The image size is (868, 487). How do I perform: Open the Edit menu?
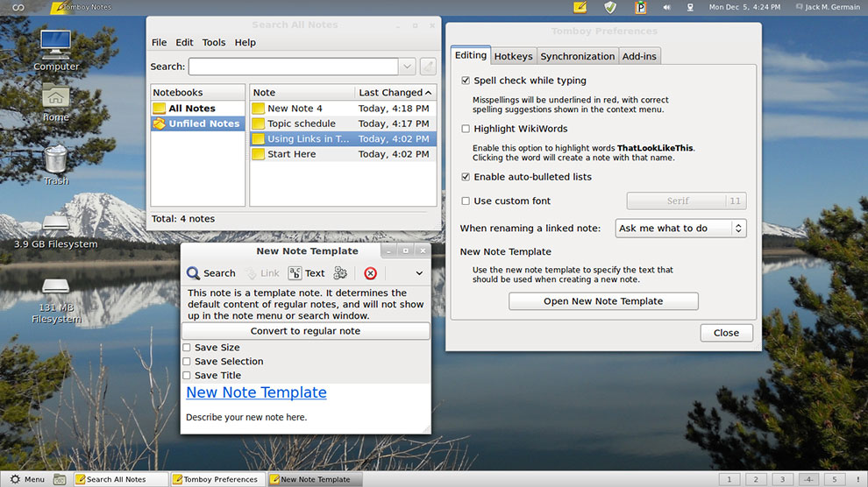coord(184,43)
